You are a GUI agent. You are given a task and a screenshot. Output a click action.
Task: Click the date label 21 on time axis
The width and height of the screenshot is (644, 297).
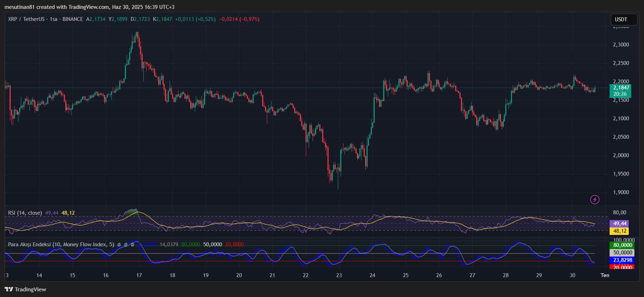tap(273, 275)
